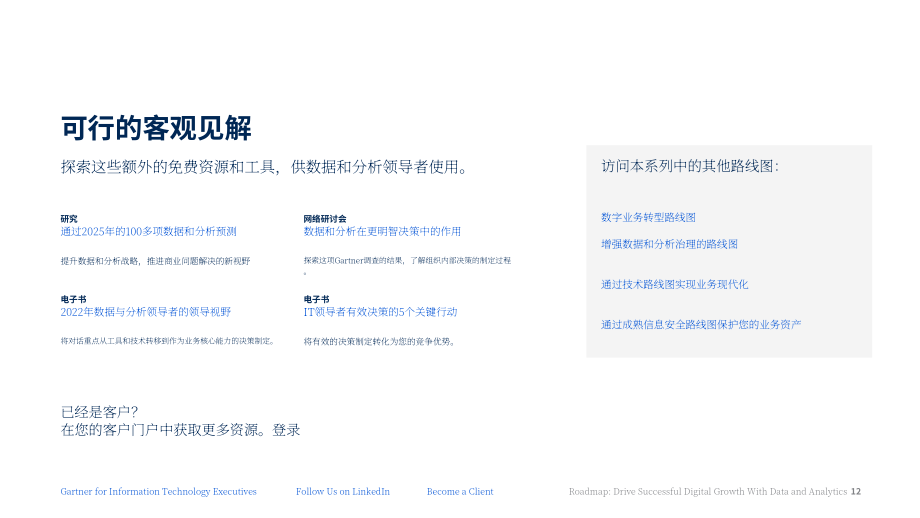Open link 通过2025年的100多项数据和分析预测
The width and height of the screenshot is (920, 518).
[148, 232]
